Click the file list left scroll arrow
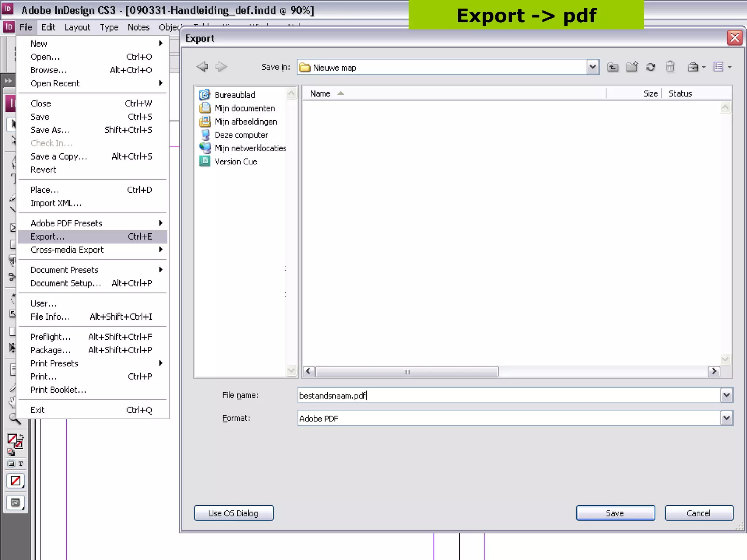 pos(309,372)
